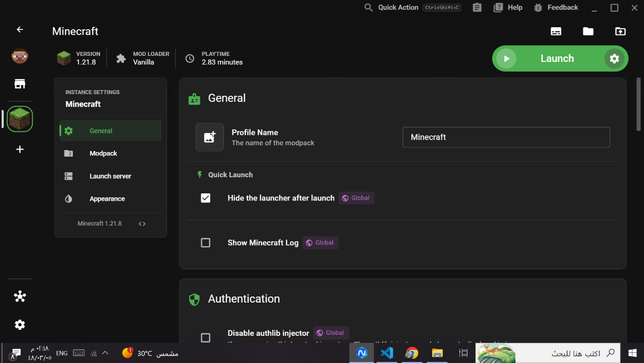Click the Minecraft 1.21.8 label in settings panel
This screenshot has width=644, height=363.
pos(100,224)
